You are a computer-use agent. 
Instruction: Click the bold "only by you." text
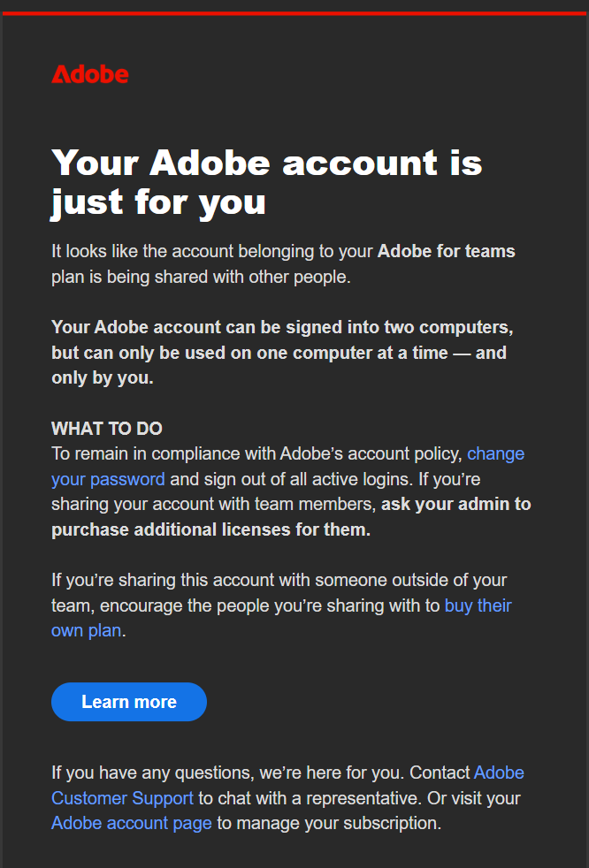pyautogui.click(x=103, y=378)
